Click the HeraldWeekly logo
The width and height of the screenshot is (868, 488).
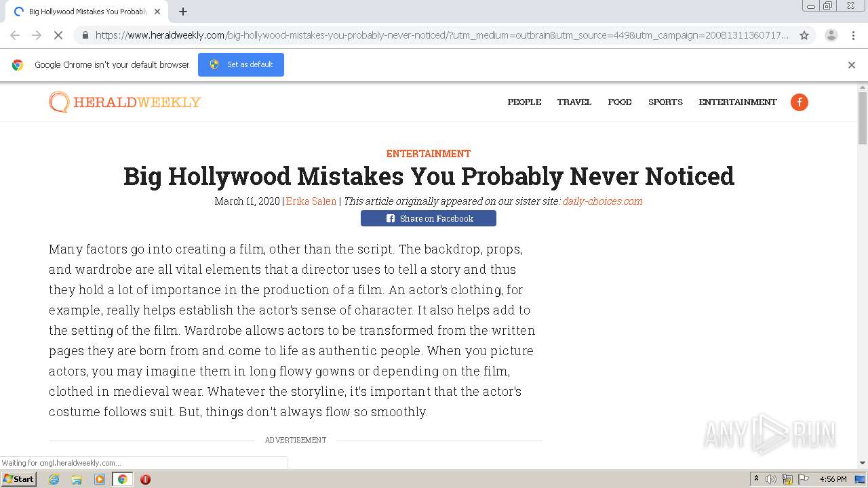(x=125, y=102)
